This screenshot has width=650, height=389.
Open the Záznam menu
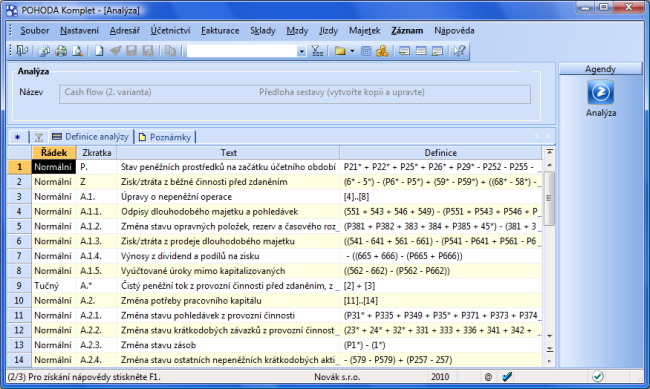[x=407, y=31]
